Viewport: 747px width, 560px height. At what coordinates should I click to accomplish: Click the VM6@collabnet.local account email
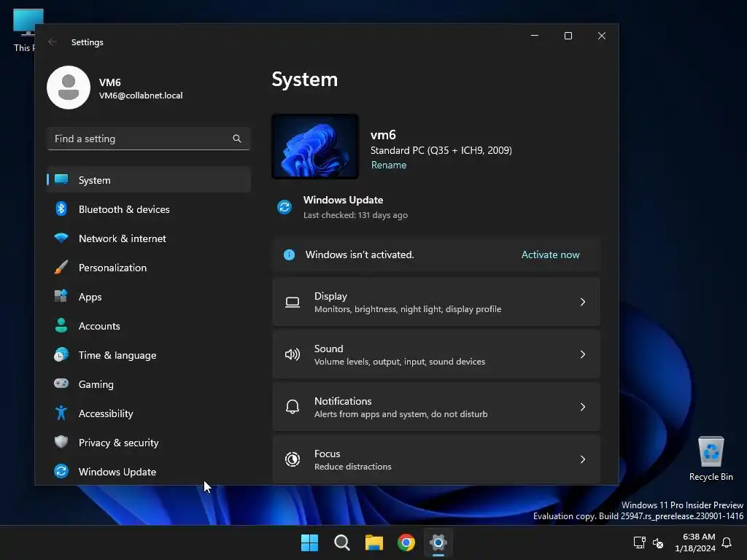click(x=141, y=96)
